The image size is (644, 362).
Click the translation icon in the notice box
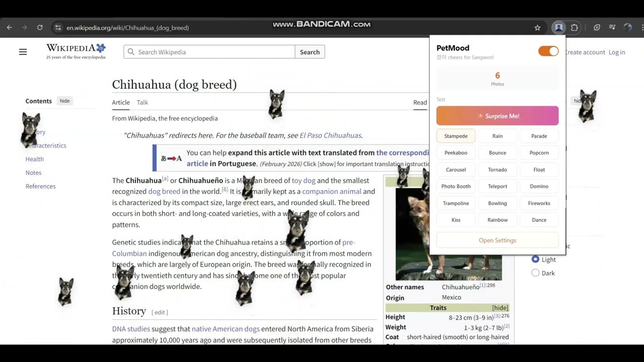click(x=171, y=158)
